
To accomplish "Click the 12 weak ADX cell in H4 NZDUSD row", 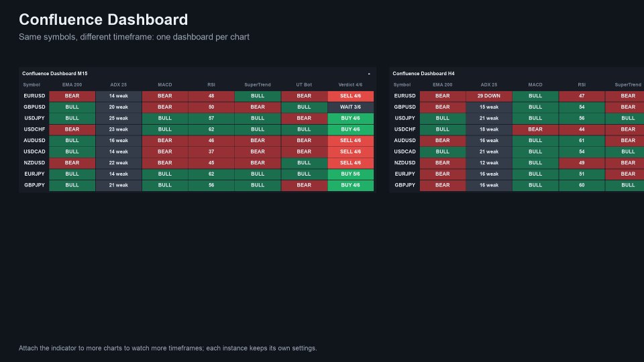I will coord(489,162).
